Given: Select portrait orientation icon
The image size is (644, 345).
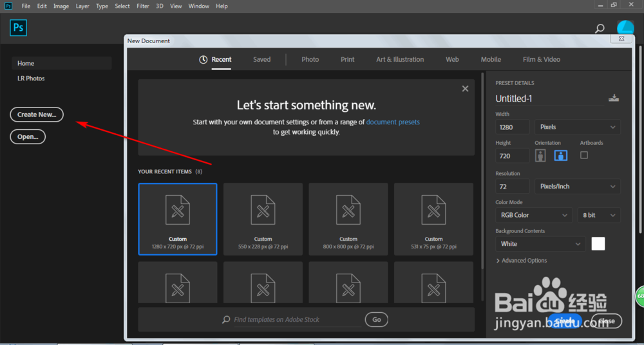Looking at the screenshot, I should tap(540, 155).
